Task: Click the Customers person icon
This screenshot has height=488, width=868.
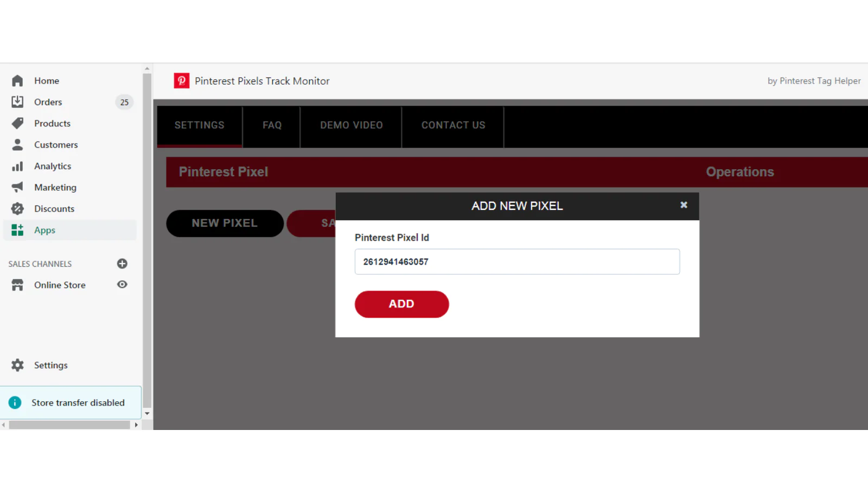Action: (x=17, y=145)
